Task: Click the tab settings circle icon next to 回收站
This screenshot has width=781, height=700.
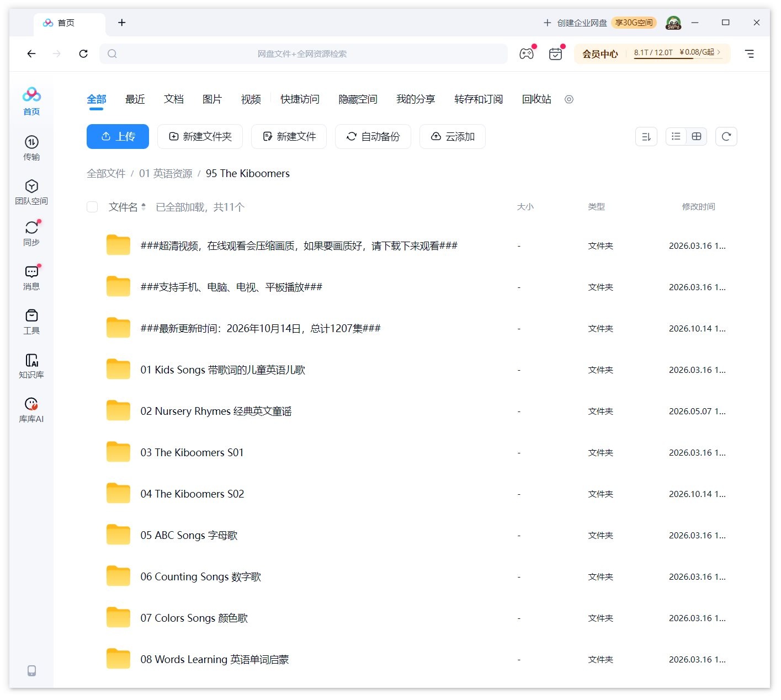Action: click(x=569, y=99)
